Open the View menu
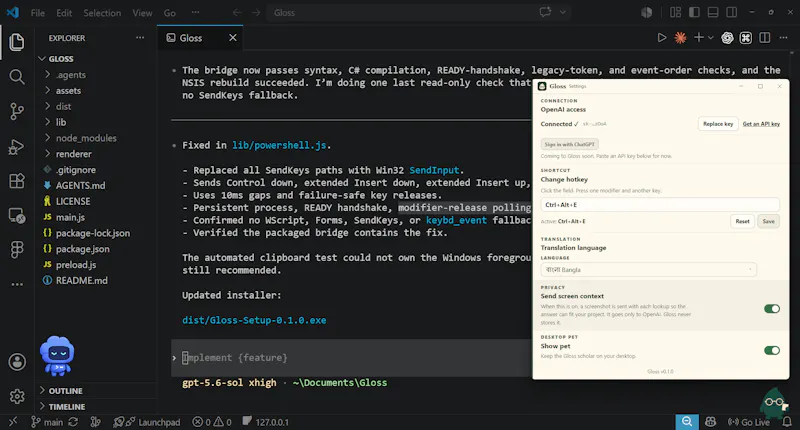This screenshot has width=800, height=430. [x=142, y=13]
